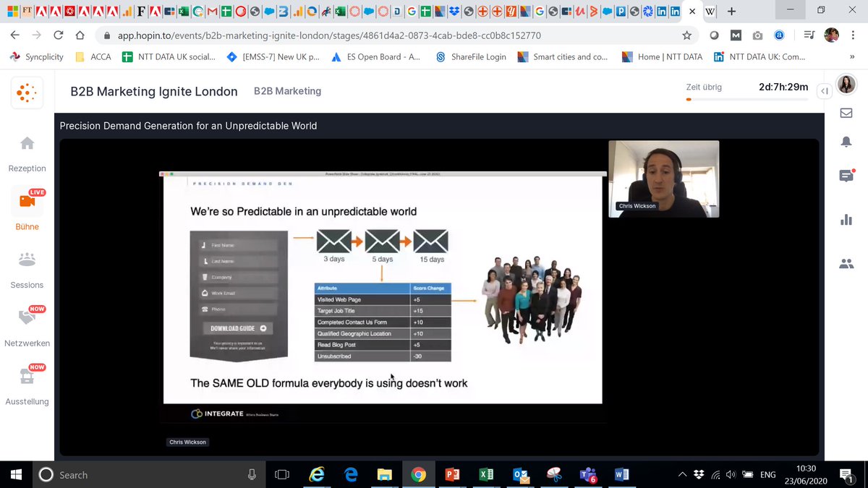Switch to the Wikipedia W tab
The image size is (868, 488).
click(x=710, y=12)
